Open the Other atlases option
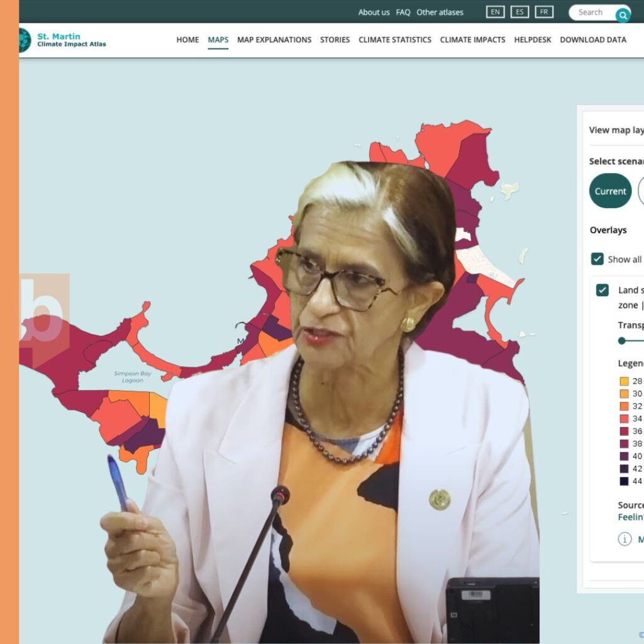644x644 pixels. pos(440,12)
